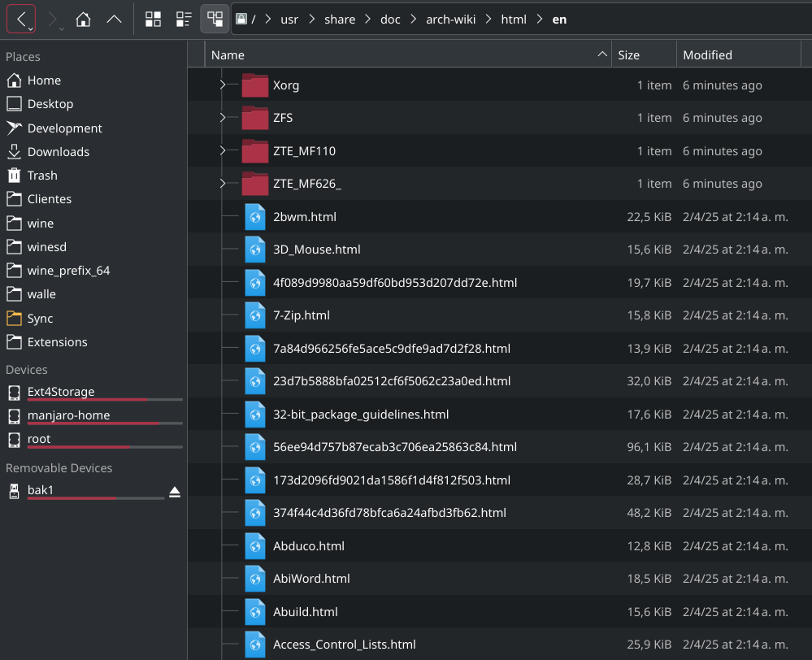Select the 32-bit_package_guidelines.html file icon
The width and height of the screenshot is (812, 660).
click(254, 415)
